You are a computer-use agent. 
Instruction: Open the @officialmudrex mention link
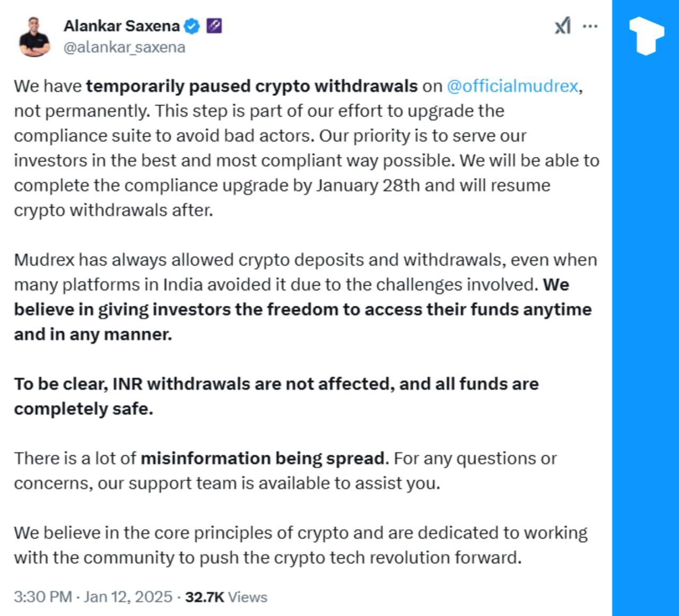[x=512, y=86]
